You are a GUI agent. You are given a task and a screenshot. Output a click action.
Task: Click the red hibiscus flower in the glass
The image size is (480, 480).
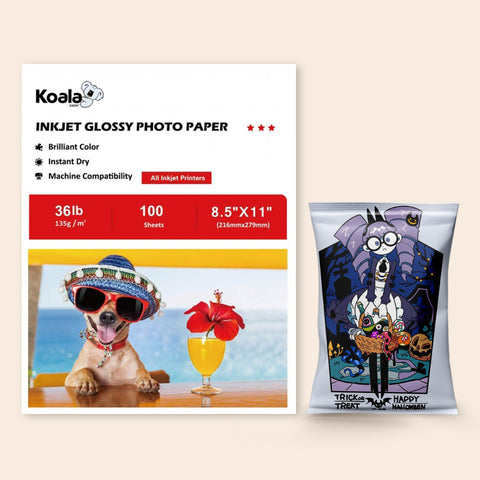click(x=215, y=317)
